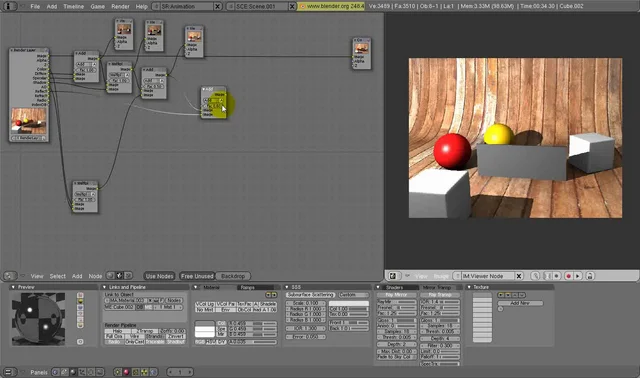The image size is (640, 378).
Task: Open Lamp buttons sub-context icon
Action: (x=118, y=372)
